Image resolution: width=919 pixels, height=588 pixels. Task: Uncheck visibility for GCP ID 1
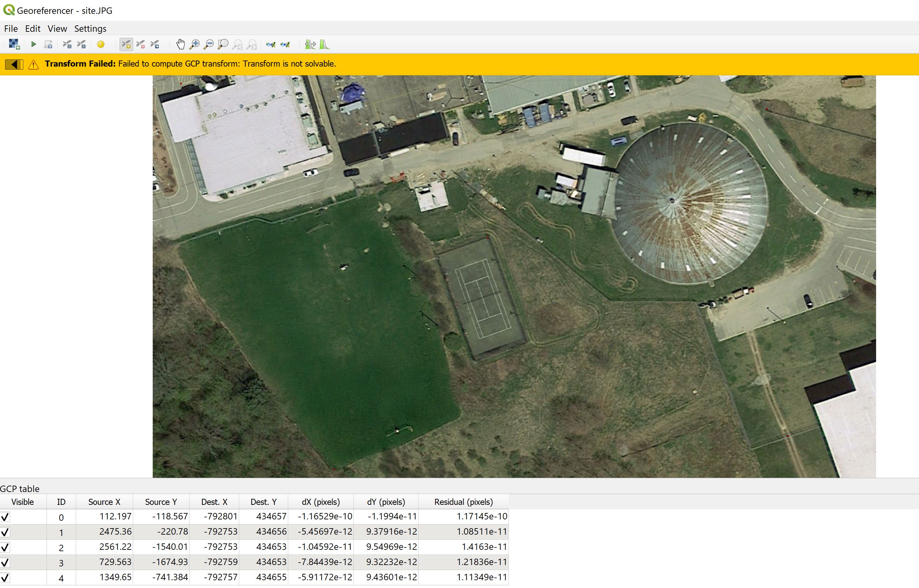point(5,532)
